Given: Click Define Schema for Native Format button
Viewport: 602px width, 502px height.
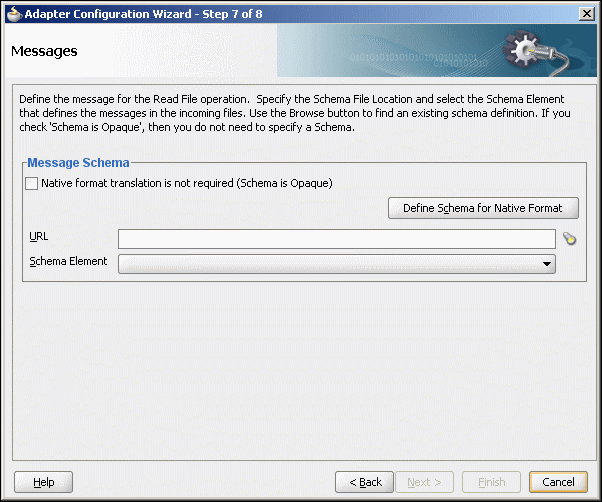Looking at the screenshot, I should 483,208.
